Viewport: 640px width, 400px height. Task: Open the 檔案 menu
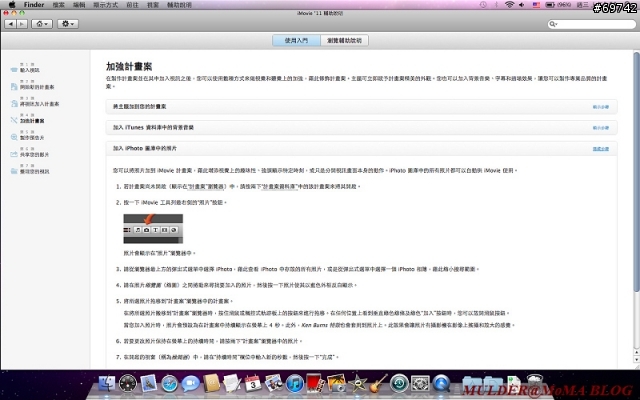tap(59, 5)
